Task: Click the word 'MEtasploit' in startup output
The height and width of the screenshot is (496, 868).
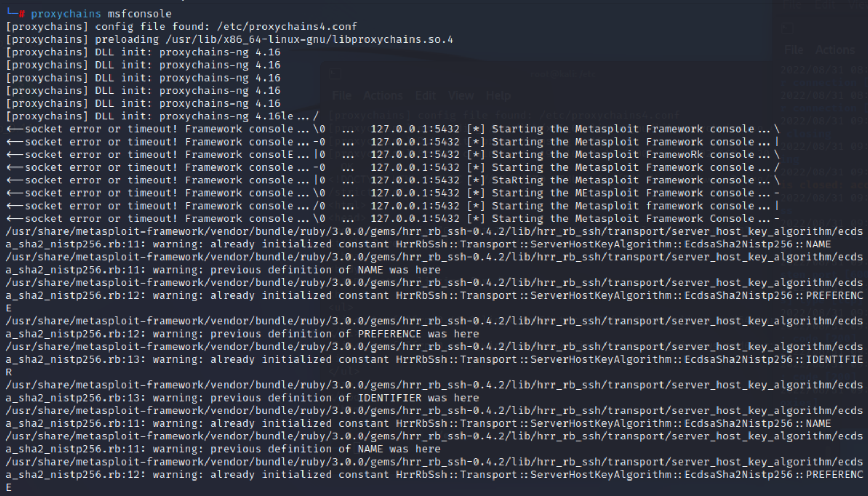Action: pyautogui.click(x=607, y=193)
